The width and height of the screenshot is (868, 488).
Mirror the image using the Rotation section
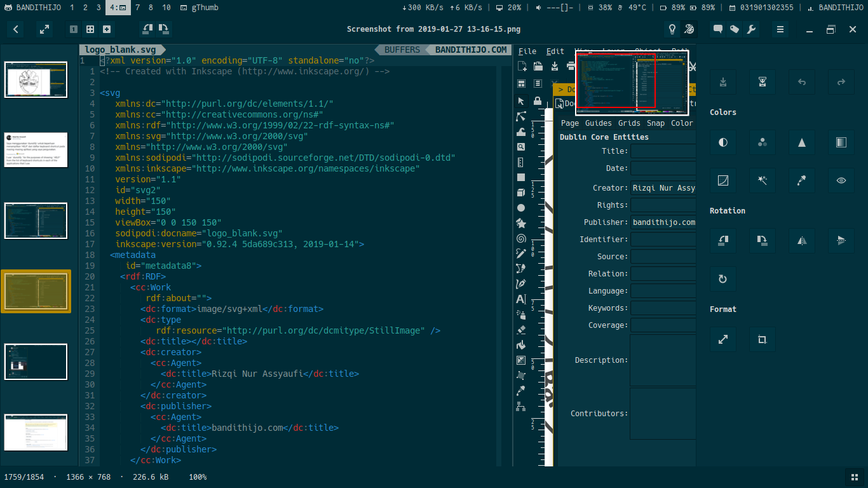coord(802,240)
